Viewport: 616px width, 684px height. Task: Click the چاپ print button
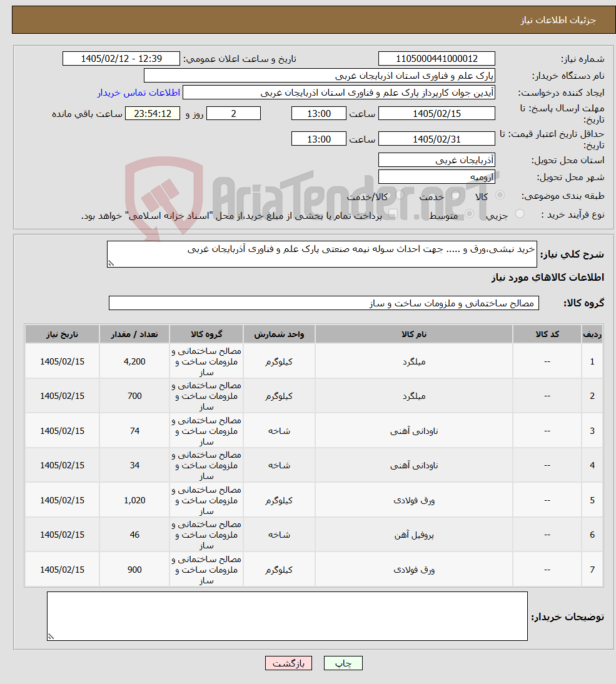point(343,663)
